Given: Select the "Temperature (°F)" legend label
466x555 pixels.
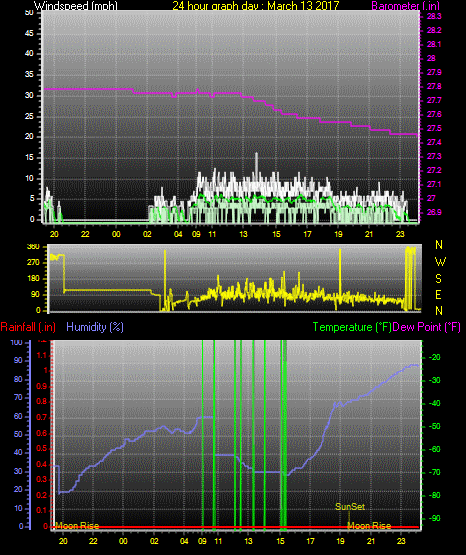Looking at the screenshot, I should [352, 327].
